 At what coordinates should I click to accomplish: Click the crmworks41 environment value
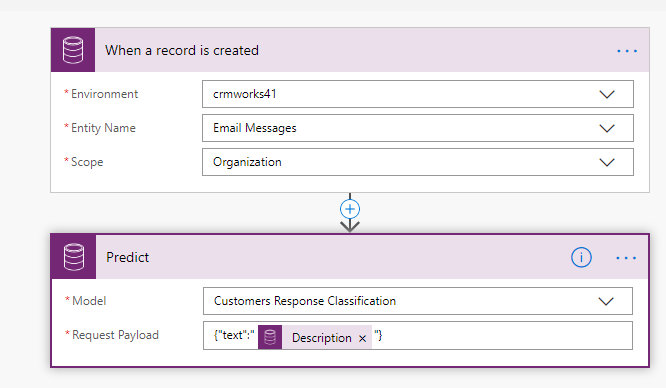pyautogui.click(x=245, y=94)
